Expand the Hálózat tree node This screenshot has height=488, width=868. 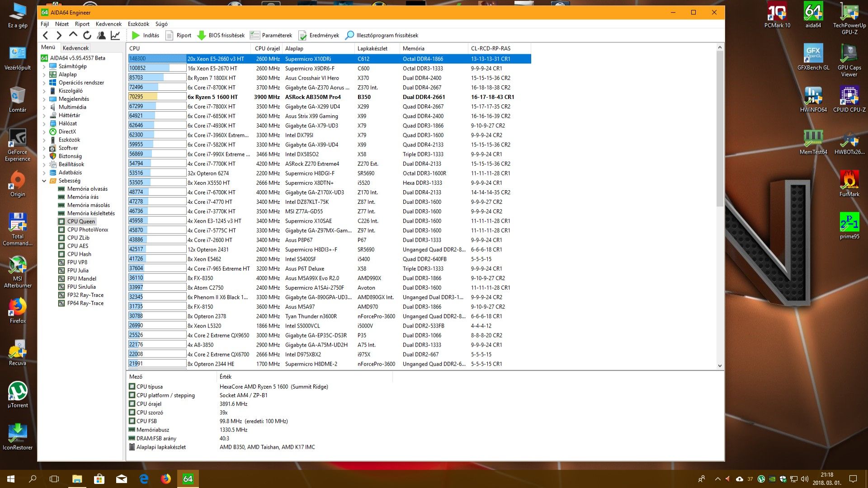(44, 123)
